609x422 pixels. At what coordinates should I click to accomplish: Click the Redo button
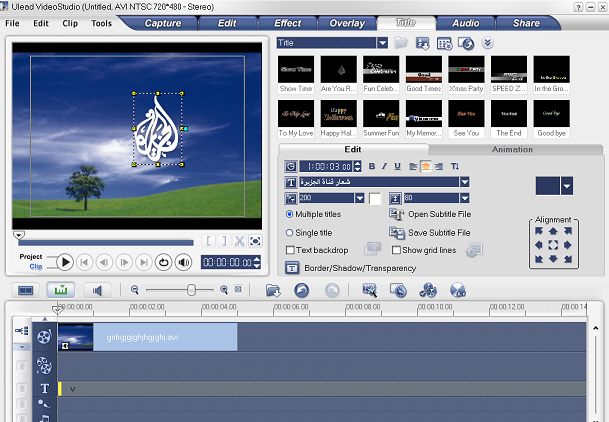[x=332, y=290]
